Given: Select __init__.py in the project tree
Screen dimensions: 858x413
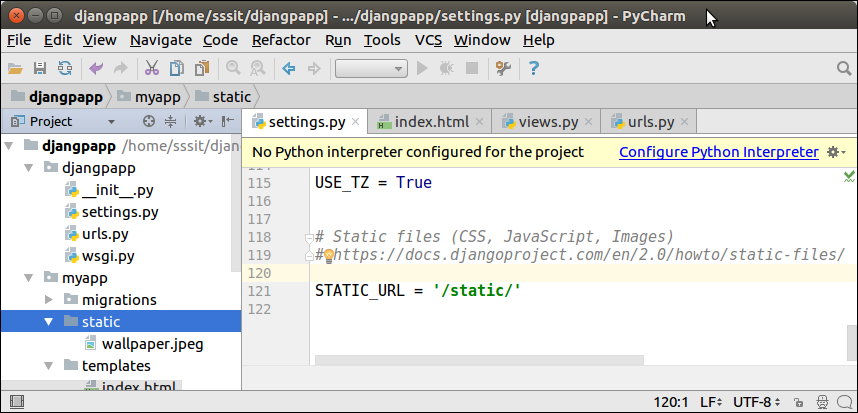Looking at the screenshot, I should [108, 190].
